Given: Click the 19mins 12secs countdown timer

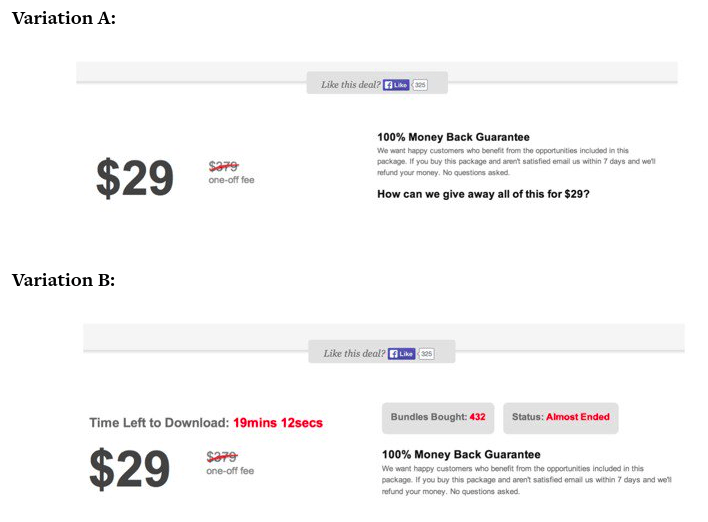Looking at the screenshot, I should (x=278, y=423).
